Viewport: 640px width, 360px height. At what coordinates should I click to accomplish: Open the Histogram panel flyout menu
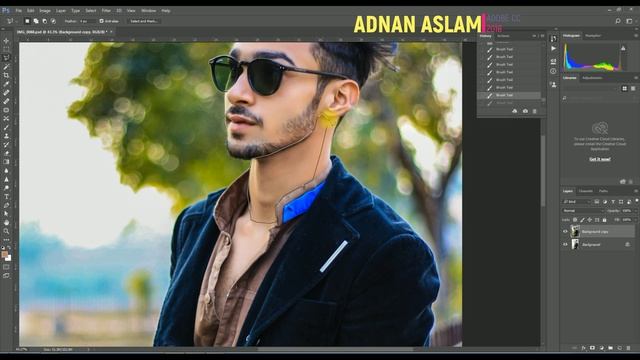pos(636,36)
